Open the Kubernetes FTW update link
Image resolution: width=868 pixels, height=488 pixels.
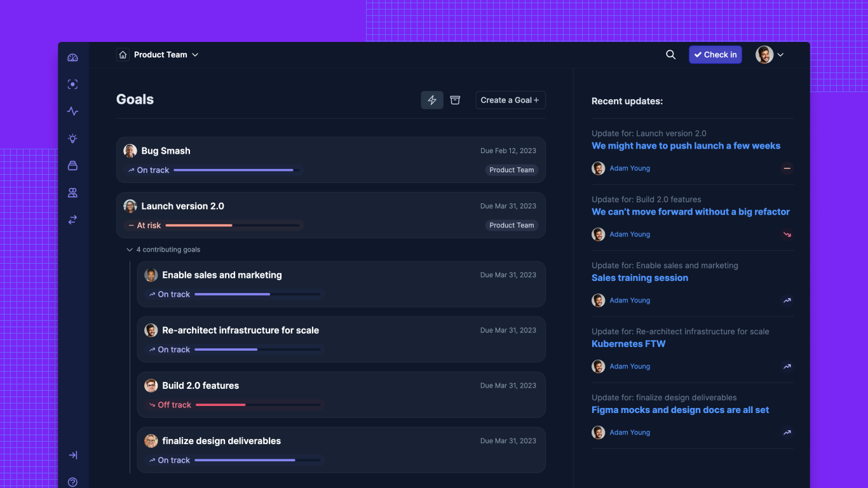click(628, 344)
